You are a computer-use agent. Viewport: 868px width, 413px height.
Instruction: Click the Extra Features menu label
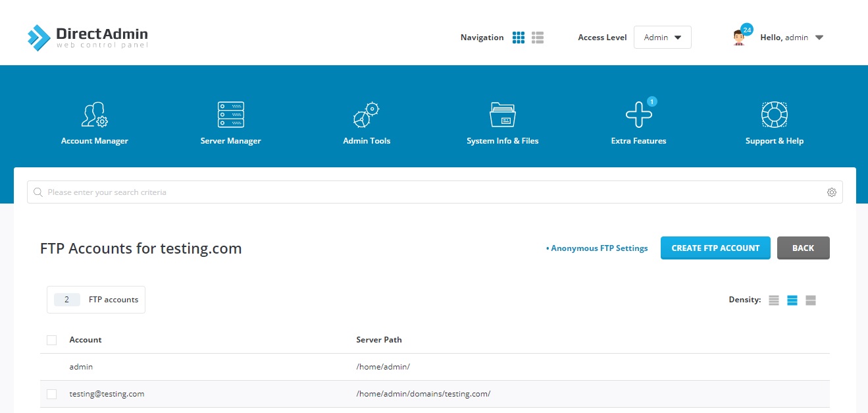[x=638, y=141]
